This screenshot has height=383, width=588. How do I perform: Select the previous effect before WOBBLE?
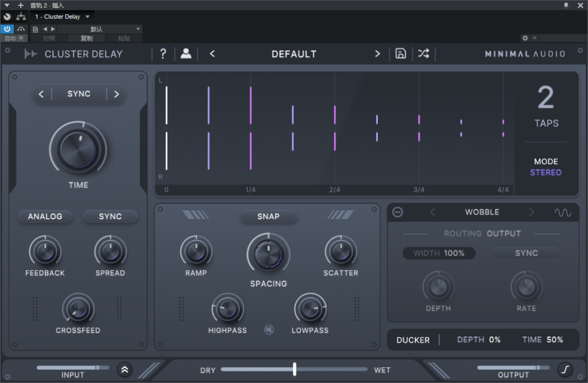point(432,212)
